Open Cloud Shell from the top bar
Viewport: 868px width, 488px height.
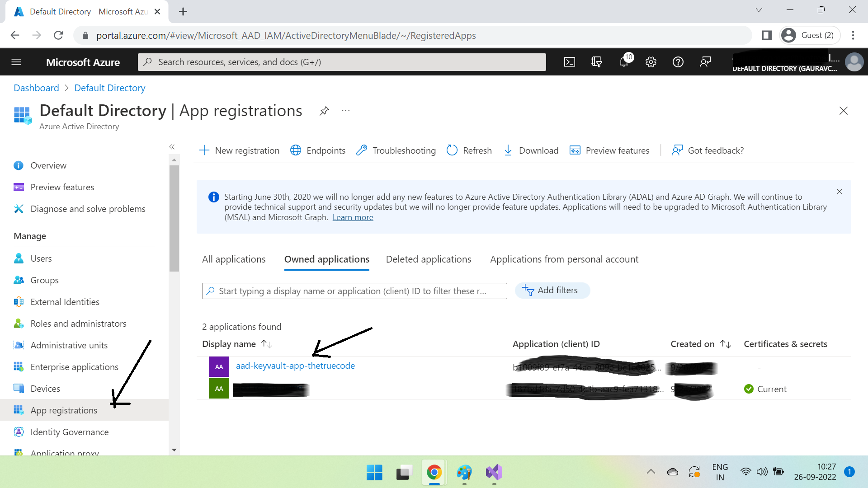pos(570,62)
